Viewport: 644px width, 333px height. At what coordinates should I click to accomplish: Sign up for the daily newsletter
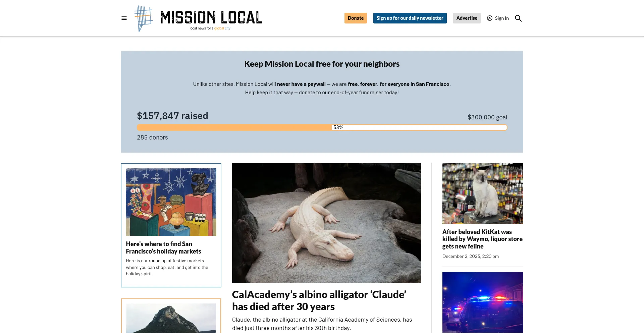(x=410, y=18)
